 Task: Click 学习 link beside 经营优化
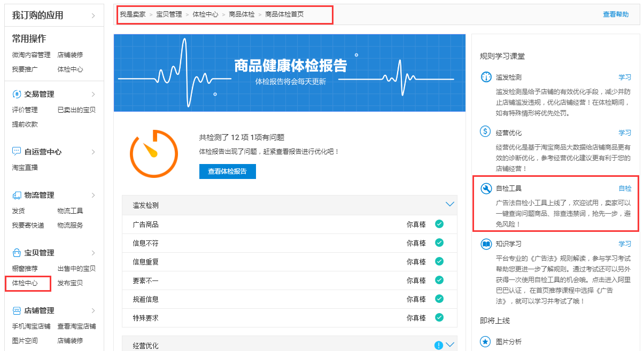(625, 132)
